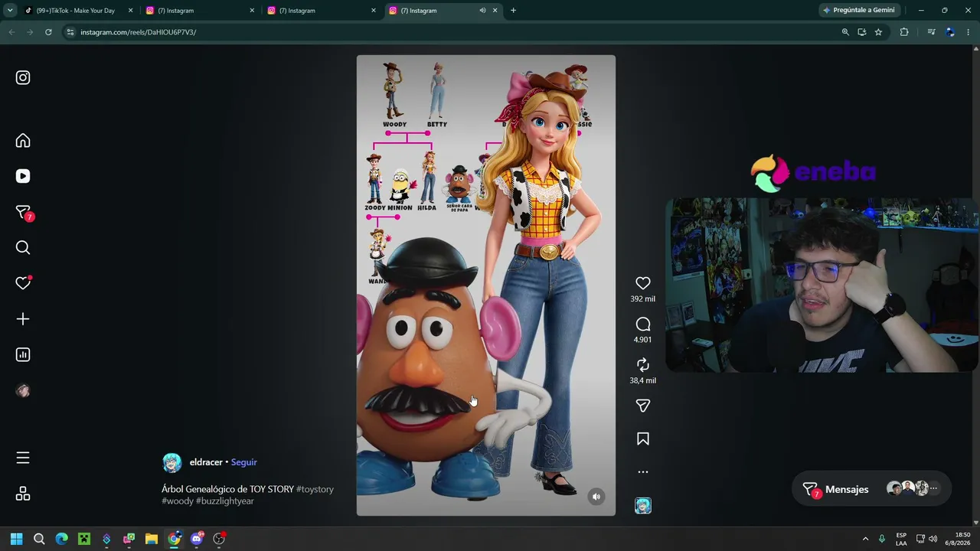Open the dashboard chart icon in sidebar
This screenshot has width=980, height=551.
pyautogui.click(x=23, y=354)
